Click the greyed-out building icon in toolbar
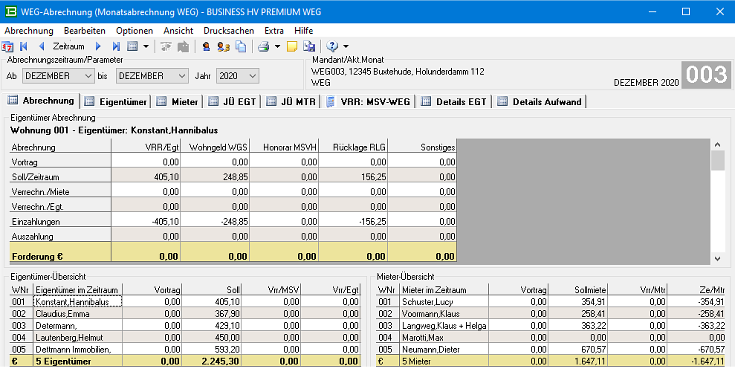This screenshot has height=367, width=735. click(x=183, y=46)
